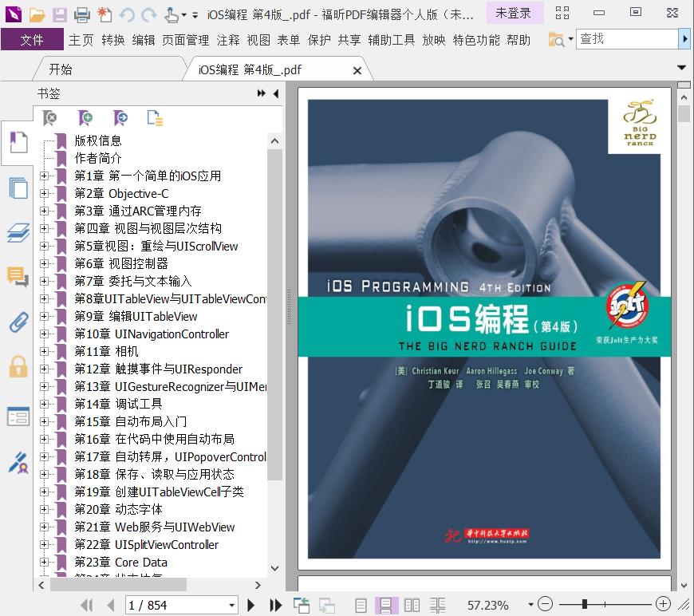
Task: Go to the next page
Action: point(251,605)
